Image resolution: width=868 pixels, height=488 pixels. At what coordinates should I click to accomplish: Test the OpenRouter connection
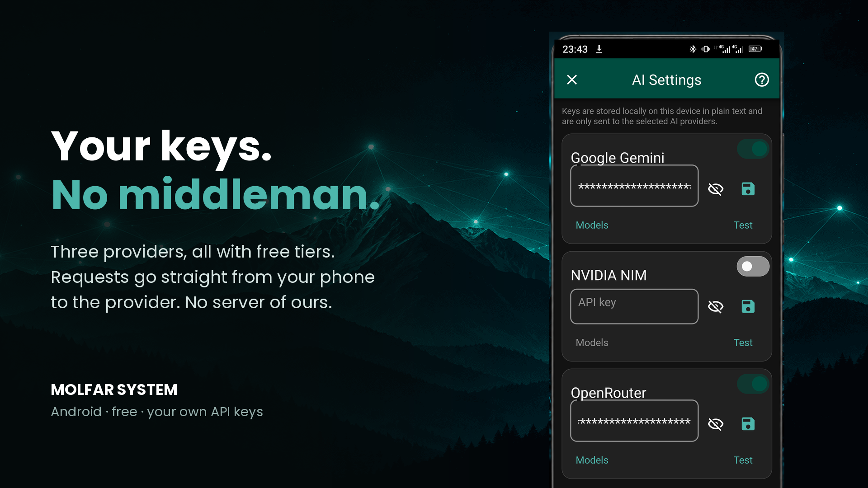tap(743, 460)
